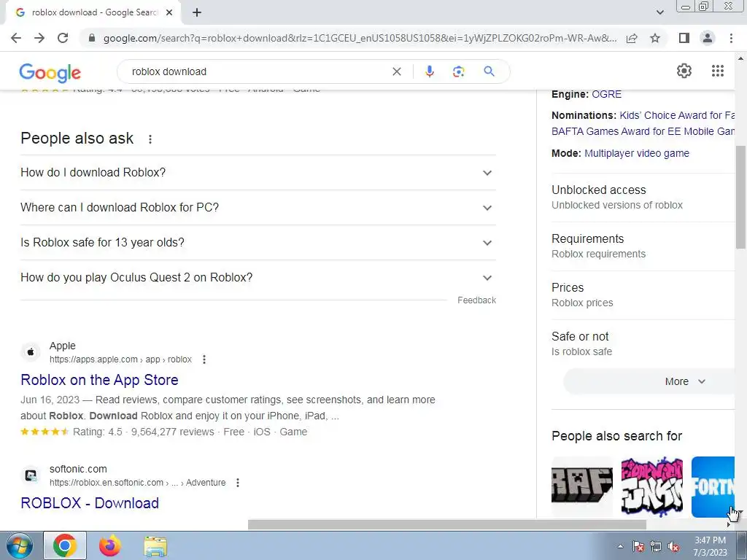Click the Action Center flag tray icon
Image resolution: width=747 pixels, height=560 pixels.
[x=638, y=547]
